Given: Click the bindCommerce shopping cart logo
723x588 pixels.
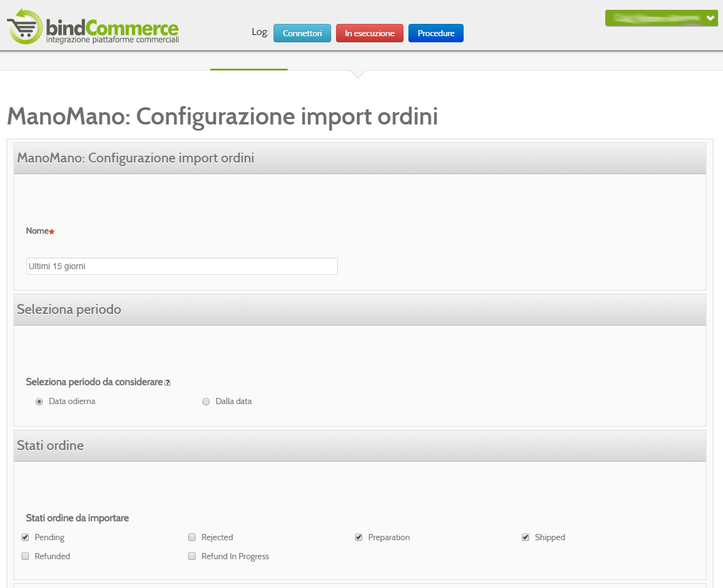Looking at the screenshot, I should [x=25, y=27].
